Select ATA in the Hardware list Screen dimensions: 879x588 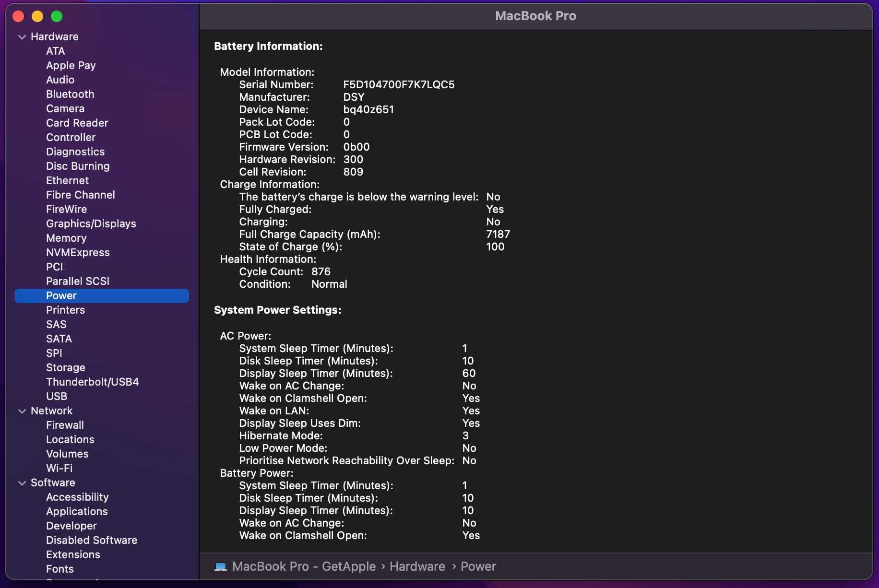tap(56, 51)
